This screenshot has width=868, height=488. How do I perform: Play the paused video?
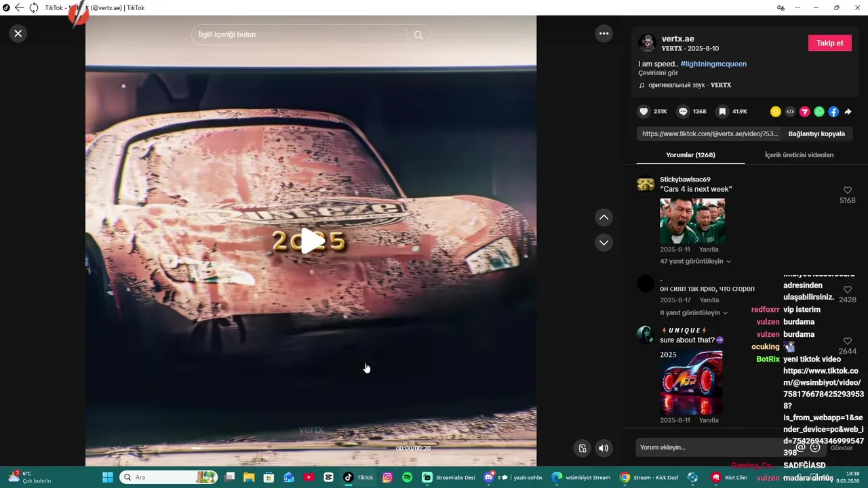tap(311, 241)
